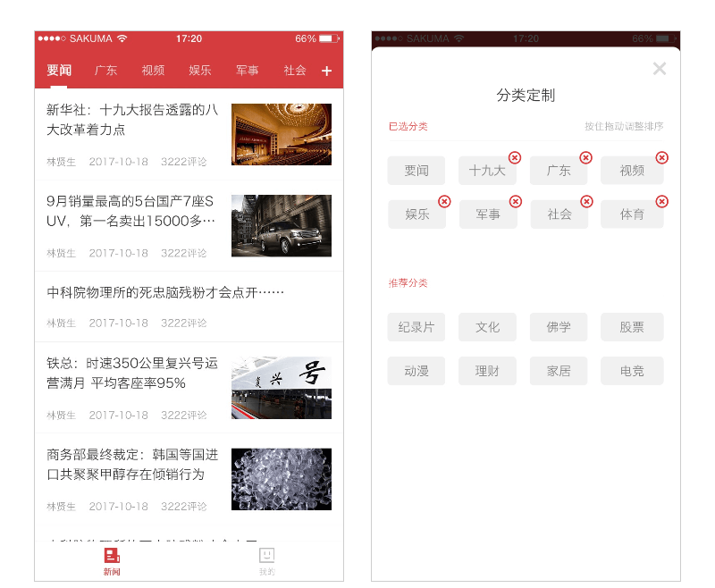
Task: Select the 要闻 selected category chip
Action: 416,171
